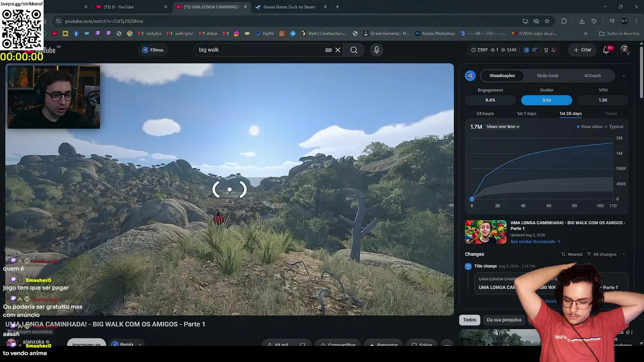Click the video title 'UMA LONGA CAMINHADA!'
Viewport: 644px width, 362px height.
[x=105, y=324]
